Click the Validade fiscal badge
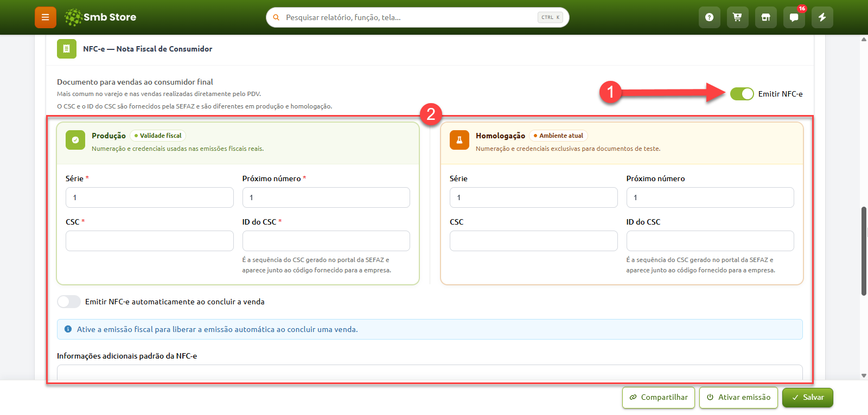Image resolution: width=868 pixels, height=415 pixels. [x=158, y=136]
